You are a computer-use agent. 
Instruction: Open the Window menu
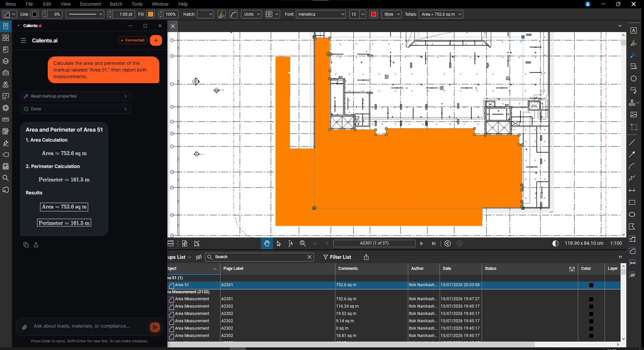coord(160,4)
